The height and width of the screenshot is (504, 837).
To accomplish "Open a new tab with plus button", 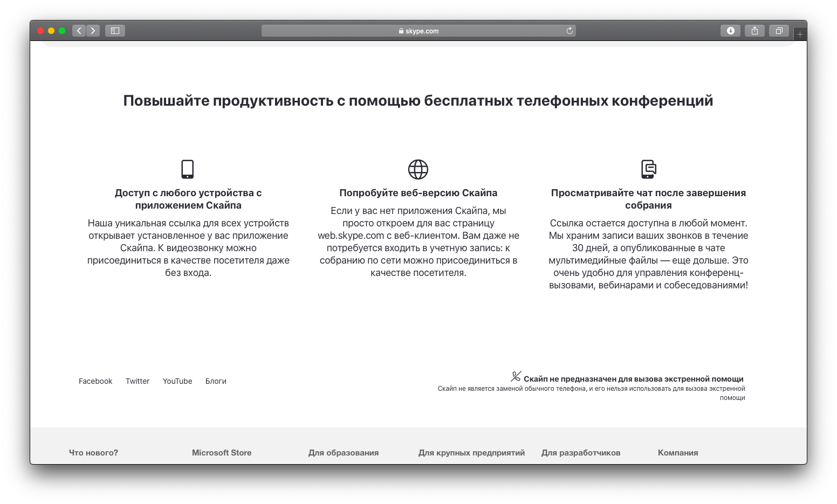I will [800, 34].
